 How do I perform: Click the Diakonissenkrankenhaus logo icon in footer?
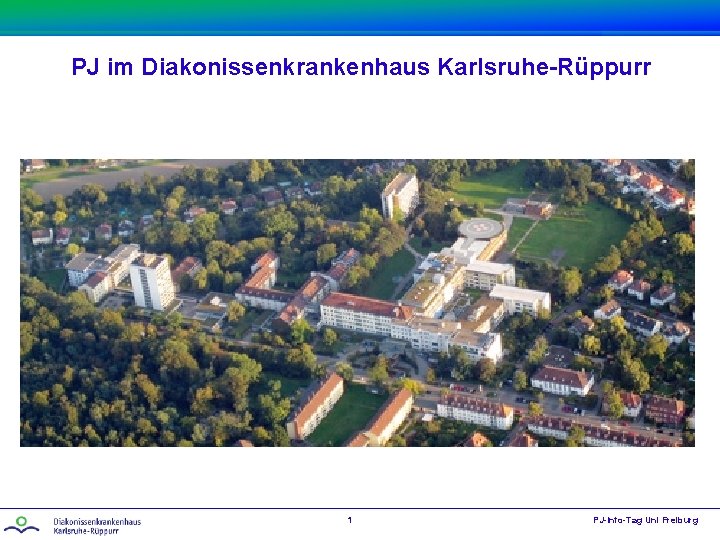pos(21,525)
